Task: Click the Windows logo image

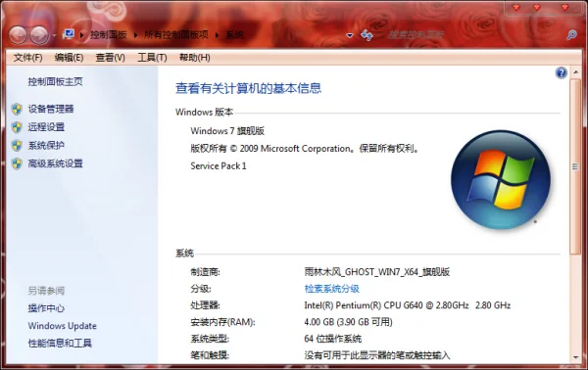Action: pyautogui.click(x=501, y=180)
